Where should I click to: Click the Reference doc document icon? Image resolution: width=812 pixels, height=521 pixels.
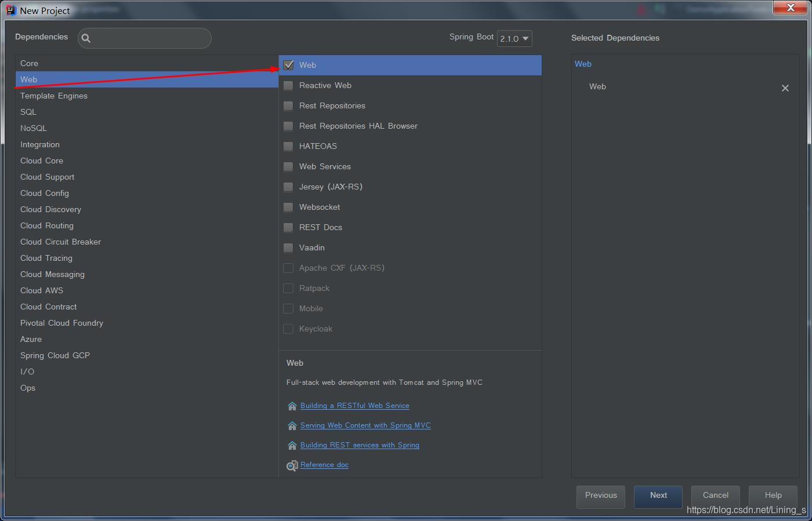[x=292, y=465]
